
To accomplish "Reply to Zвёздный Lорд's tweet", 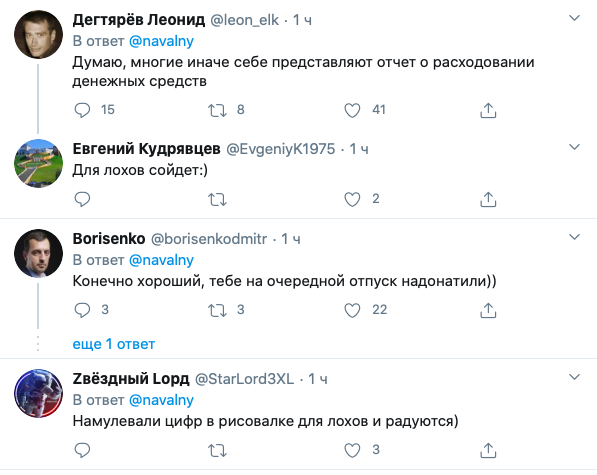I will coord(82,450).
